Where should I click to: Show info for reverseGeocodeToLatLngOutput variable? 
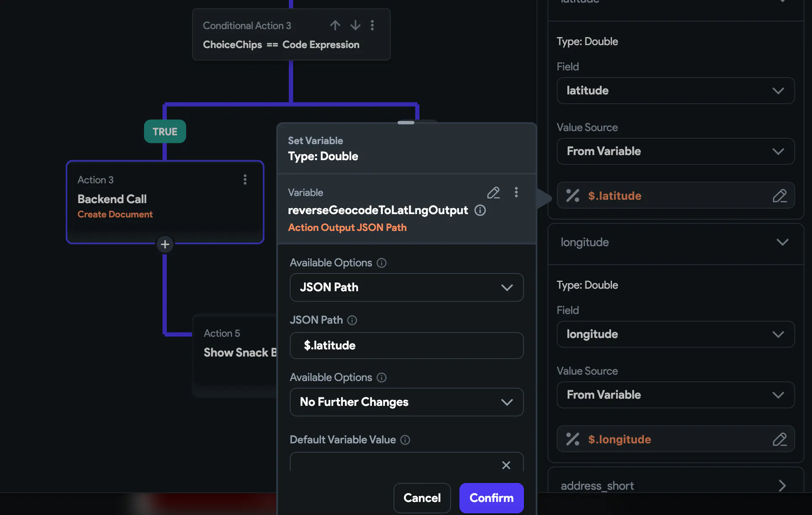click(480, 210)
